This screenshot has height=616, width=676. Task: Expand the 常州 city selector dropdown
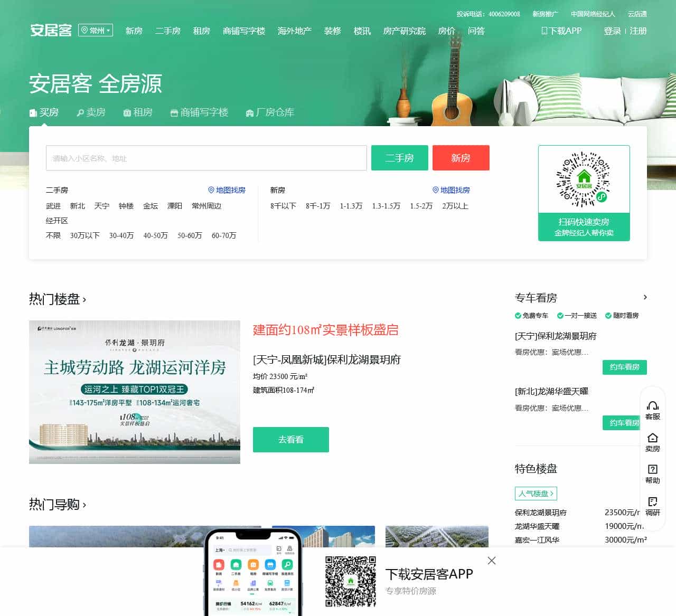96,31
